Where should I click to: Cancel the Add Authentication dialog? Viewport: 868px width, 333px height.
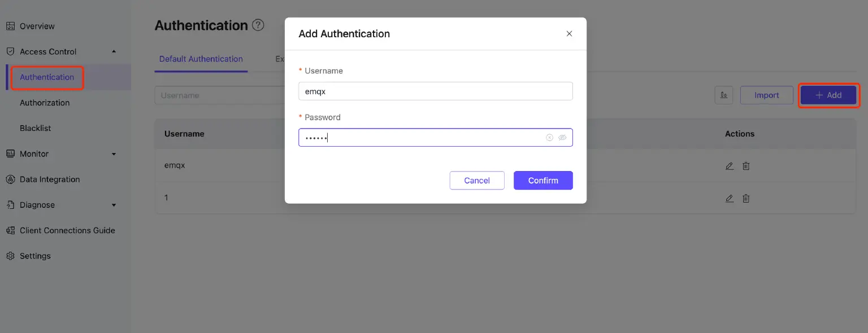pyautogui.click(x=476, y=180)
